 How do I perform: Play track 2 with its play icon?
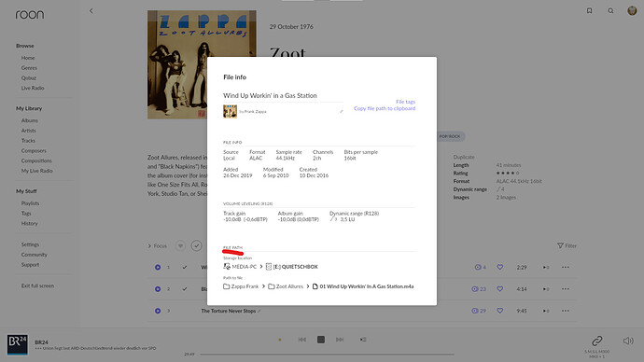158,289
